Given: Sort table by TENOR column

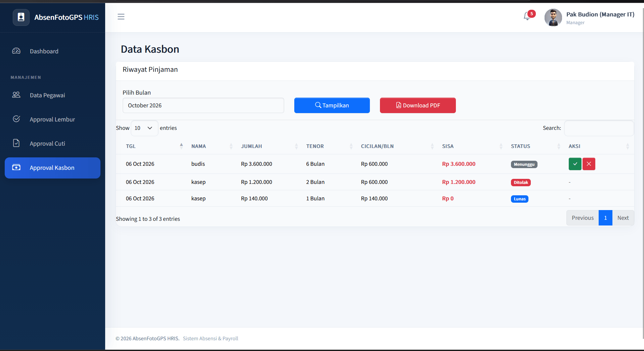Looking at the screenshot, I should (x=328, y=146).
